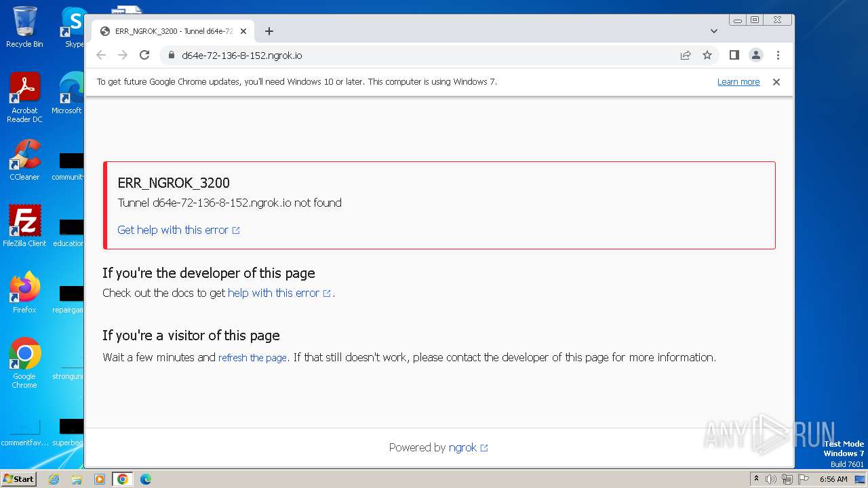This screenshot has width=868, height=488.
Task: Open a new tab with the plus button
Action: tap(269, 31)
